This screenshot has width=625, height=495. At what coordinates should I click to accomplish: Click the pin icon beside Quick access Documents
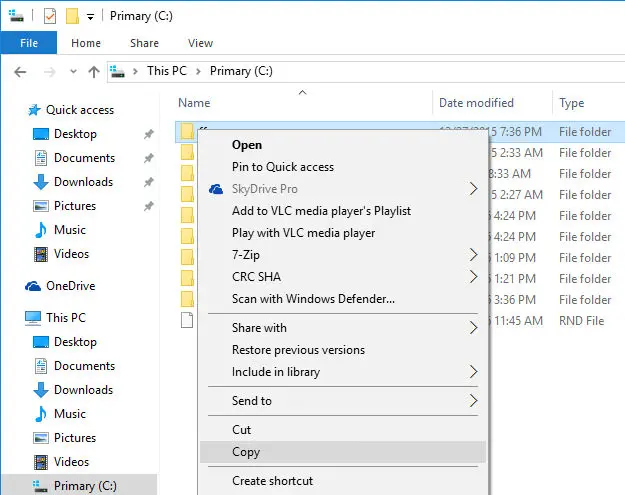[149, 158]
